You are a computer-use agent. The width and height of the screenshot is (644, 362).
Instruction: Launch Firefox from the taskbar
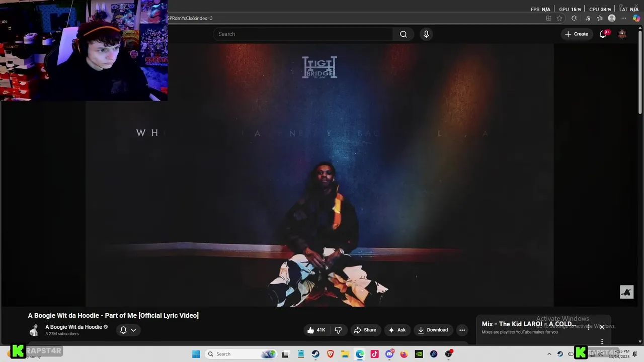pos(404,354)
